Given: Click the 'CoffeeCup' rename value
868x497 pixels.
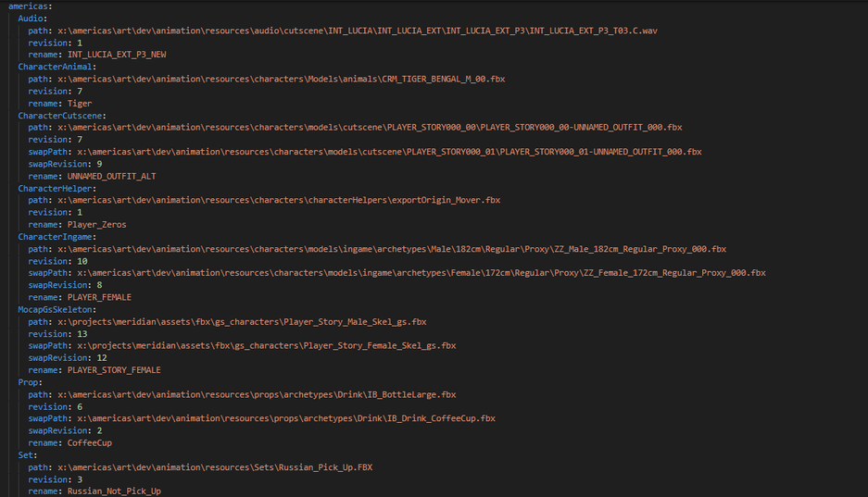Looking at the screenshot, I should point(89,442).
